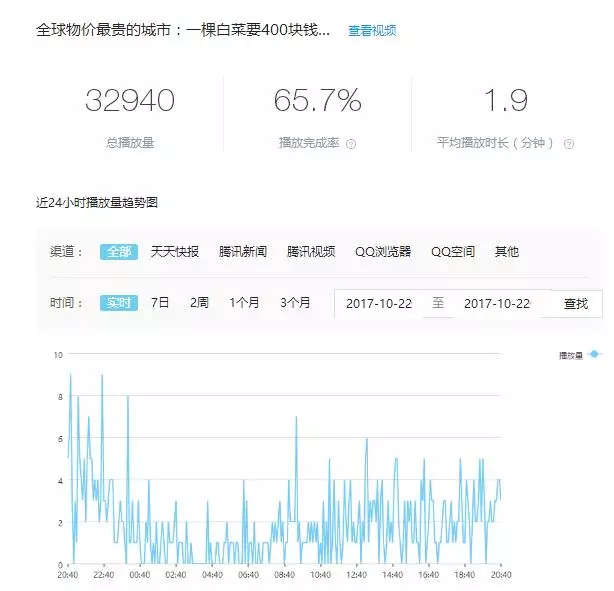
Task: Select 其他 channel option
Action: tap(507, 252)
